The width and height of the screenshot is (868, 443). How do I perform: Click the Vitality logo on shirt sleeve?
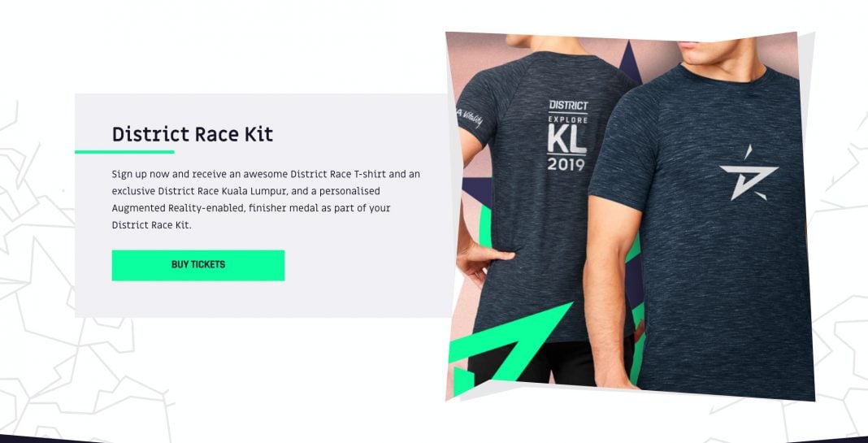click(x=470, y=117)
